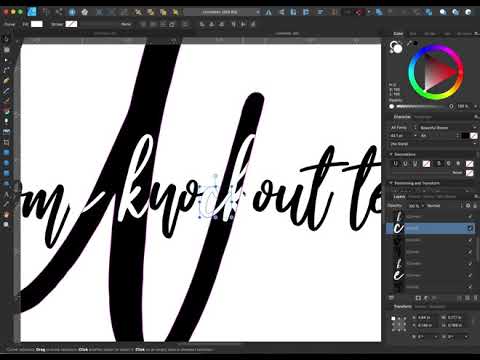This screenshot has height=360, width=480.
Task: Toggle visibility of layer with e thumbnail
Action: coord(470,275)
